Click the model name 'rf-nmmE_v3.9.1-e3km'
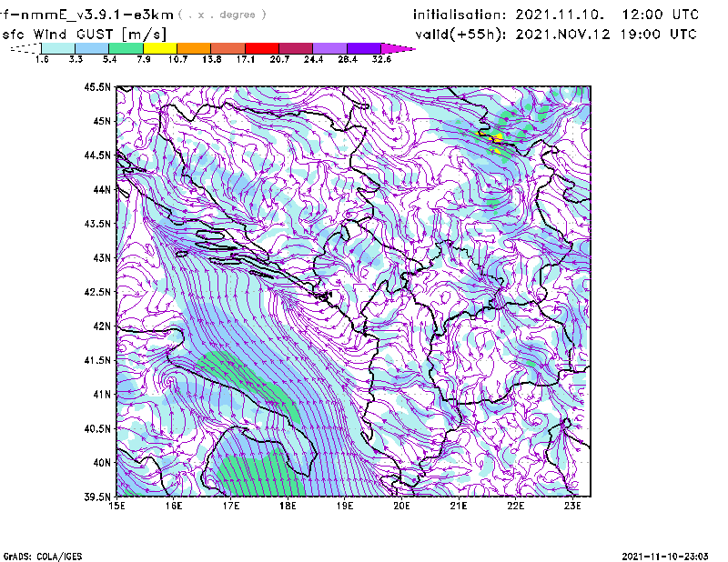728x562 pixels. coord(86,15)
